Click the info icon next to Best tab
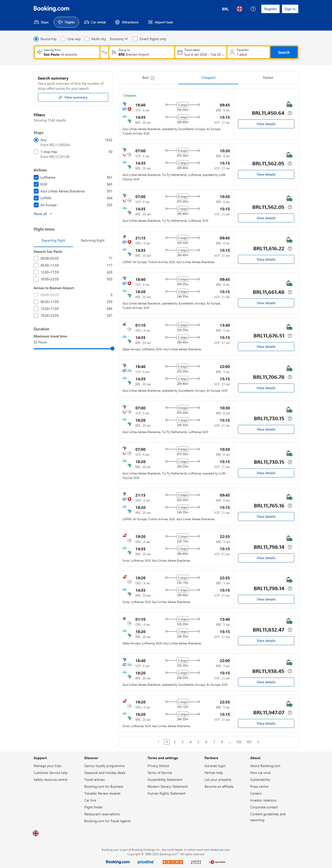 point(153,78)
